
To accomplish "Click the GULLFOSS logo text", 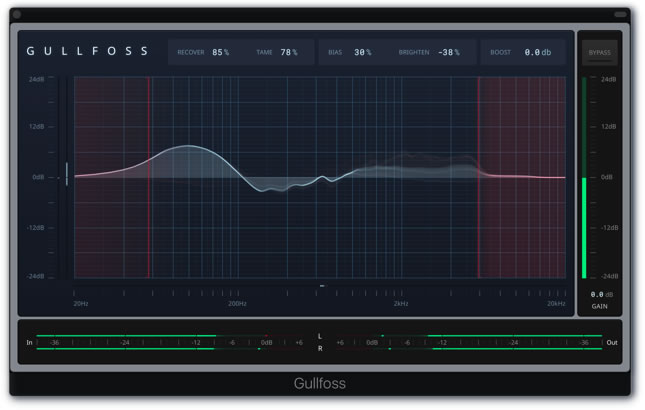I will click(87, 51).
